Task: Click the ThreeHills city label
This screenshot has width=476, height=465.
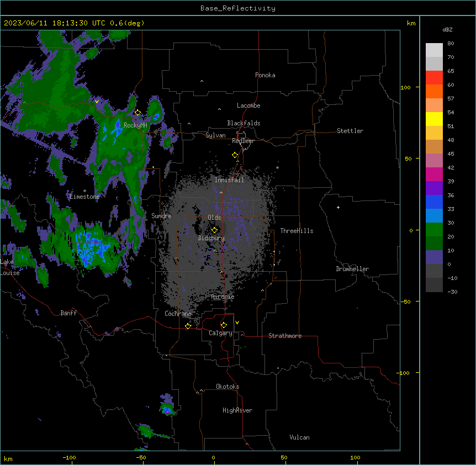Action: [297, 231]
